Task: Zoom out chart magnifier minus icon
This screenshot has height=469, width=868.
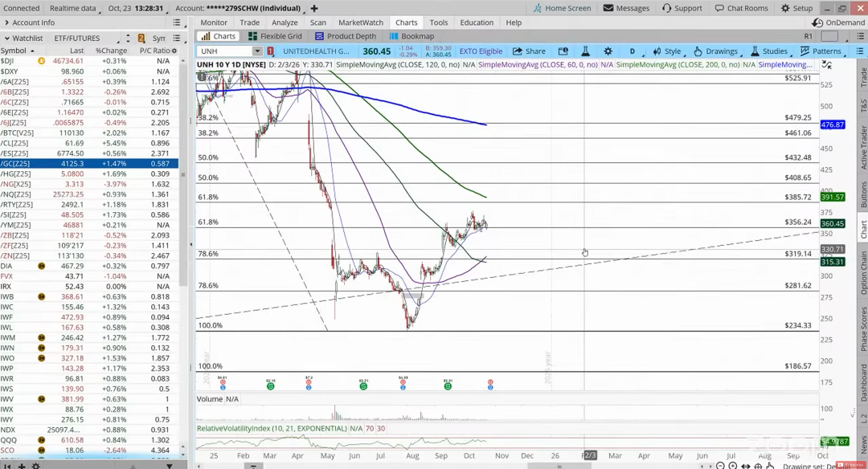Action: click(721, 466)
